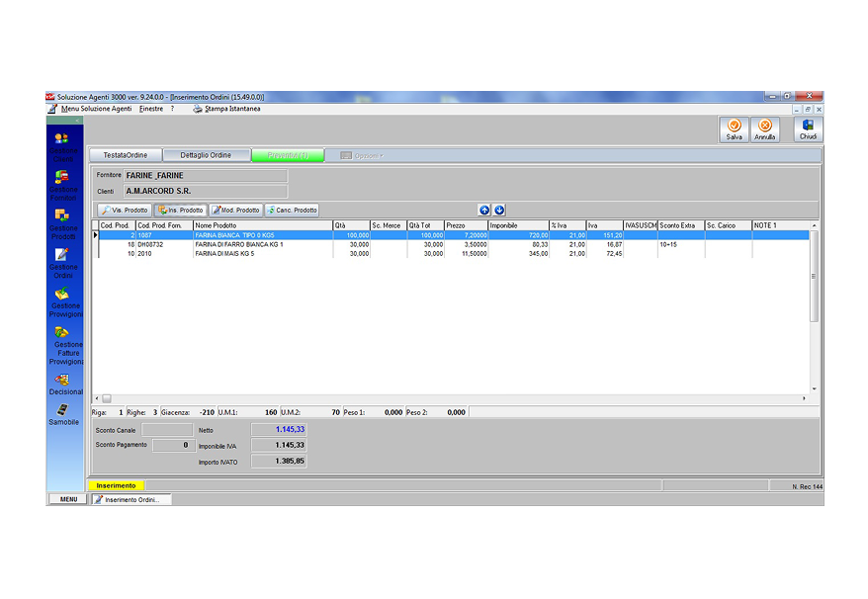Open Gestione Fornitori sidebar icon
868x599 pixels.
tap(62, 178)
